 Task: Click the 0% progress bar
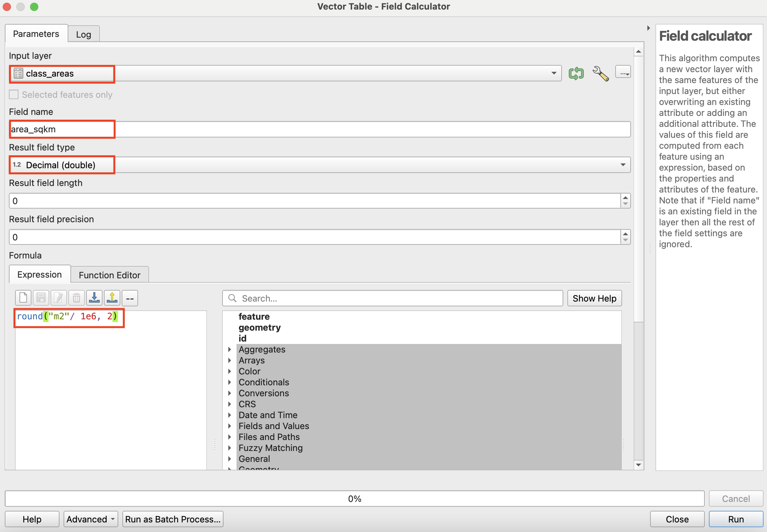(x=354, y=498)
